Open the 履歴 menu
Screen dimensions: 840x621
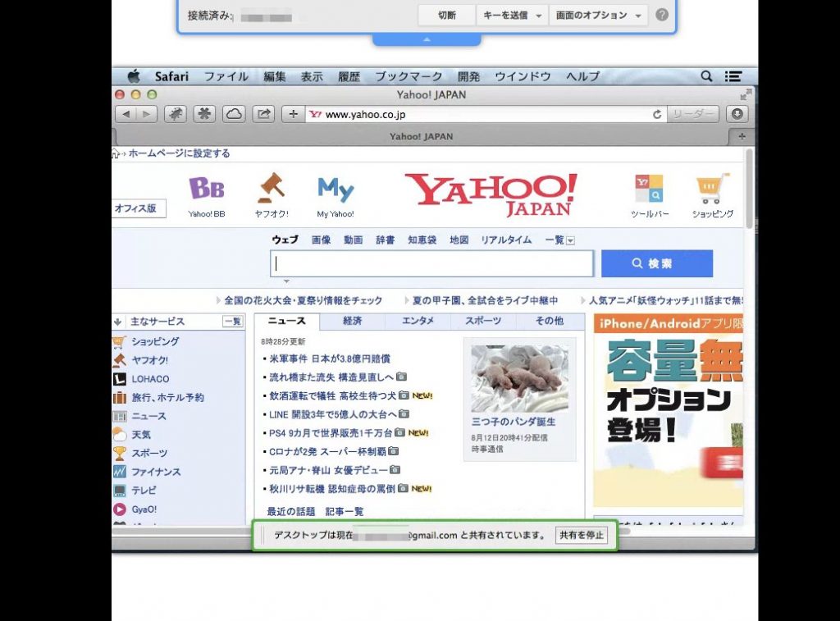(349, 76)
